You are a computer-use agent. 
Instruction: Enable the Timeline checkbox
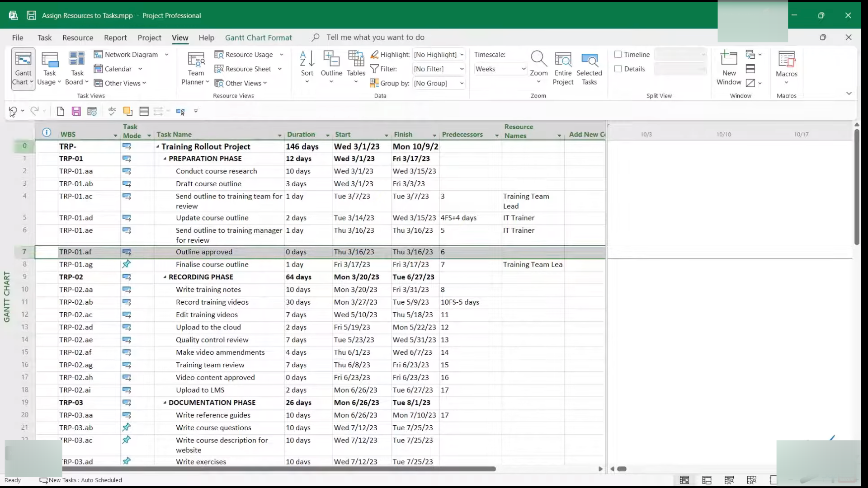click(x=618, y=55)
